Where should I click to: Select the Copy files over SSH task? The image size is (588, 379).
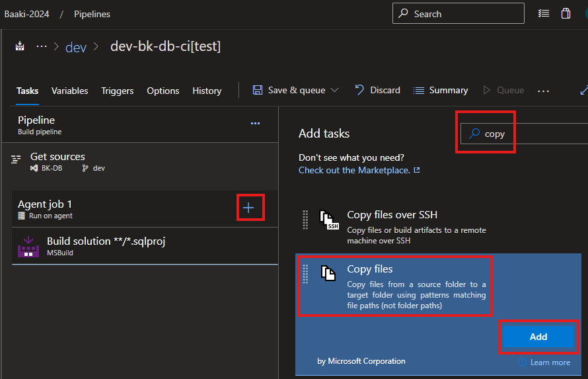coord(438,226)
